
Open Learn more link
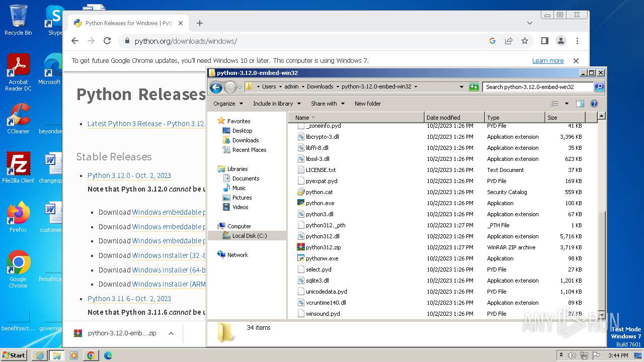tap(548, 61)
